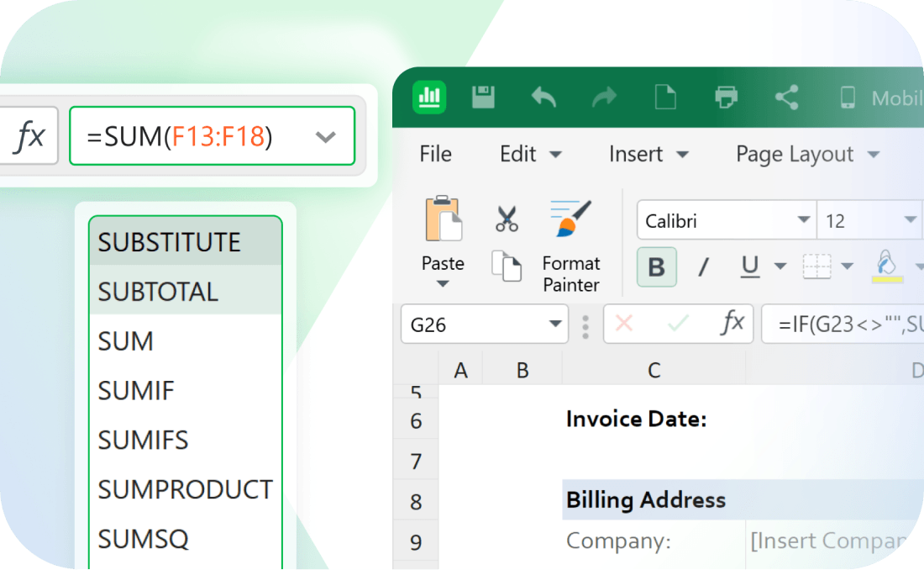Click the Print icon in title bar
924x570 pixels.
[726, 98]
